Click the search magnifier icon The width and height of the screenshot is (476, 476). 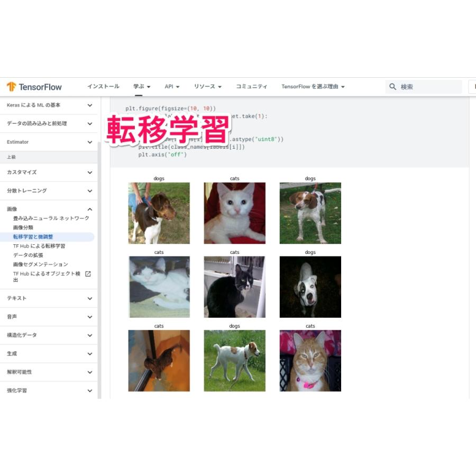tap(393, 86)
